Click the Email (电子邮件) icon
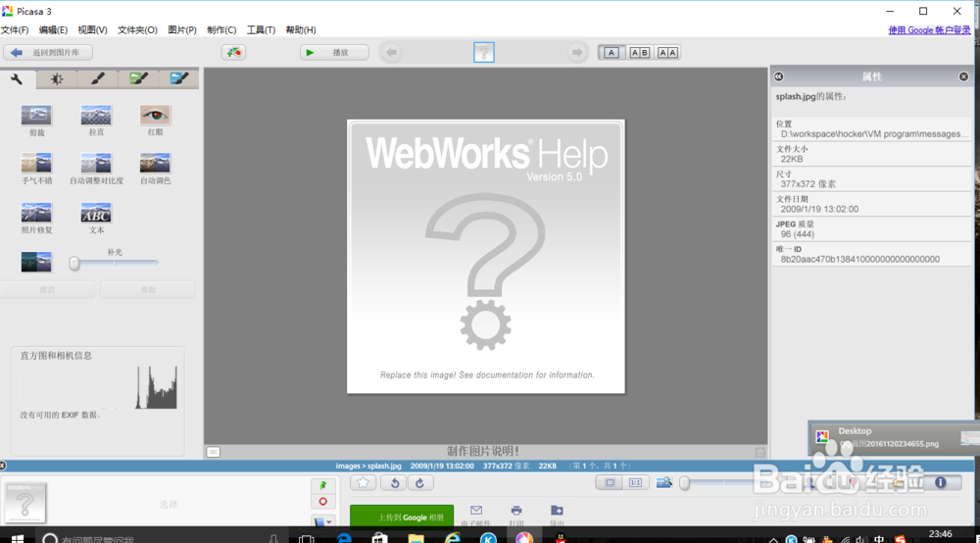Screen dimensions: 980x543 [476, 516]
